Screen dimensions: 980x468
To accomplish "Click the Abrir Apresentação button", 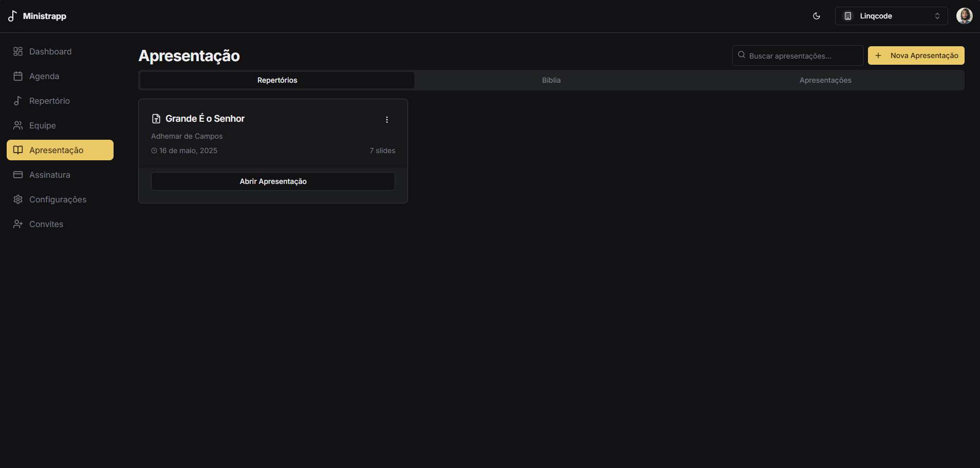I will point(273,181).
